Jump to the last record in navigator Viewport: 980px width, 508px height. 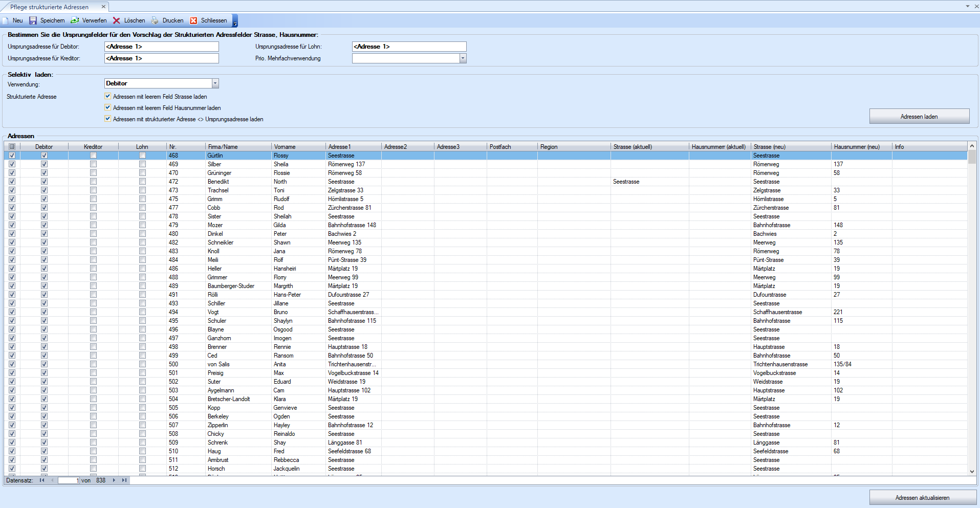[124, 480]
